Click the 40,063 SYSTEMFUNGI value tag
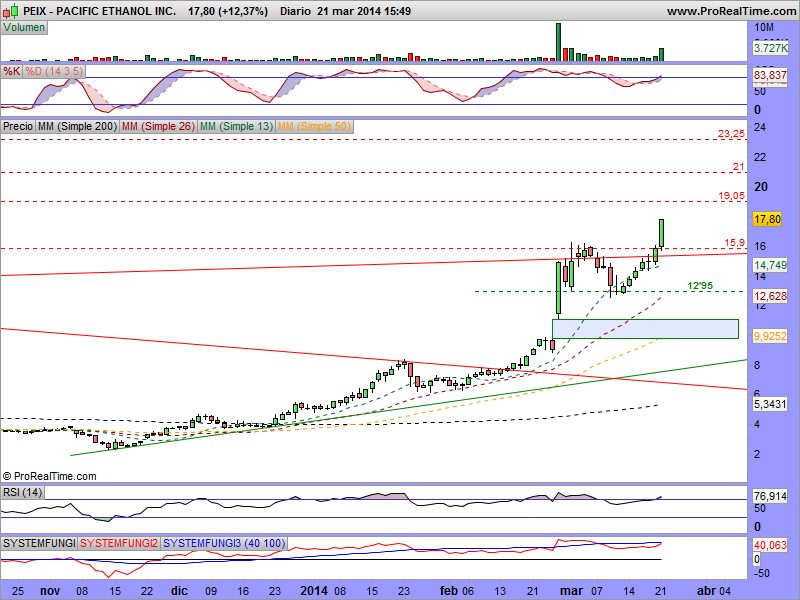 point(770,545)
